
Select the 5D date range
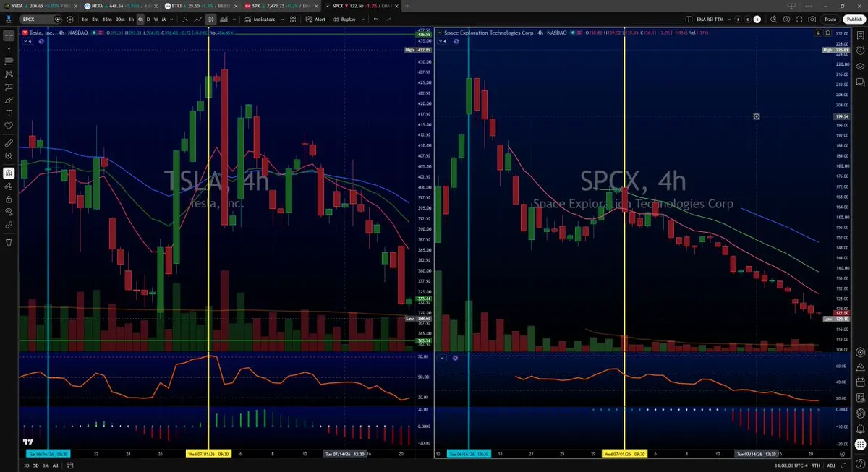pos(36,465)
